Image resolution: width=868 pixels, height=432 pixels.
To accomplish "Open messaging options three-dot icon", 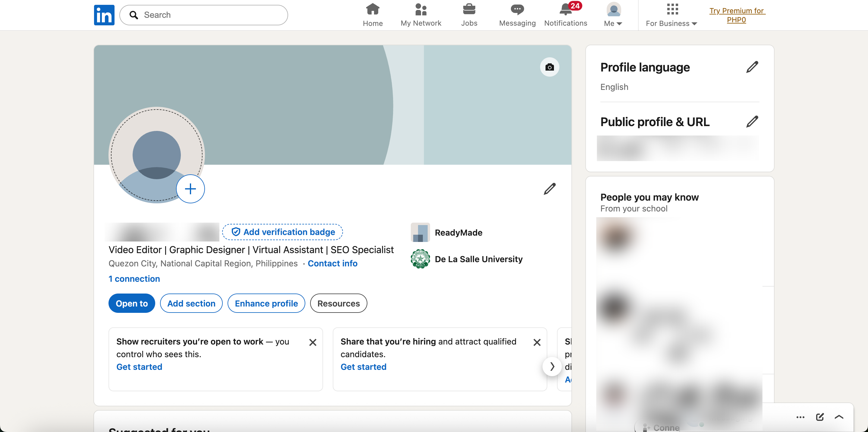I will pyautogui.click(x=800, y=417).
